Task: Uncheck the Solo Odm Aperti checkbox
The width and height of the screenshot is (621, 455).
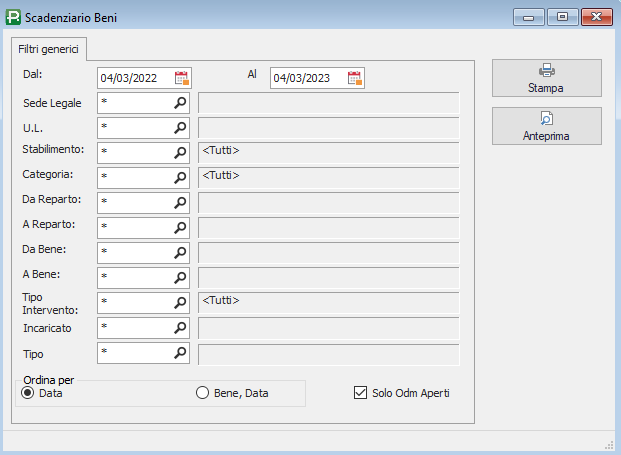Action: (x=361, y=393)
